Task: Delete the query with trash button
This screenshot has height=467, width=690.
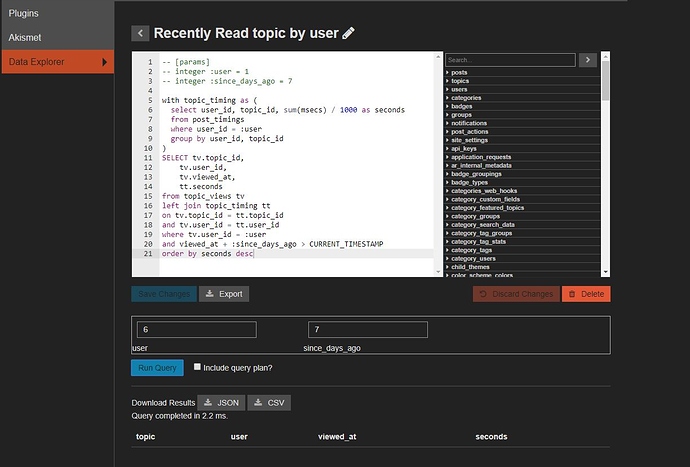Action: point(586,294)
